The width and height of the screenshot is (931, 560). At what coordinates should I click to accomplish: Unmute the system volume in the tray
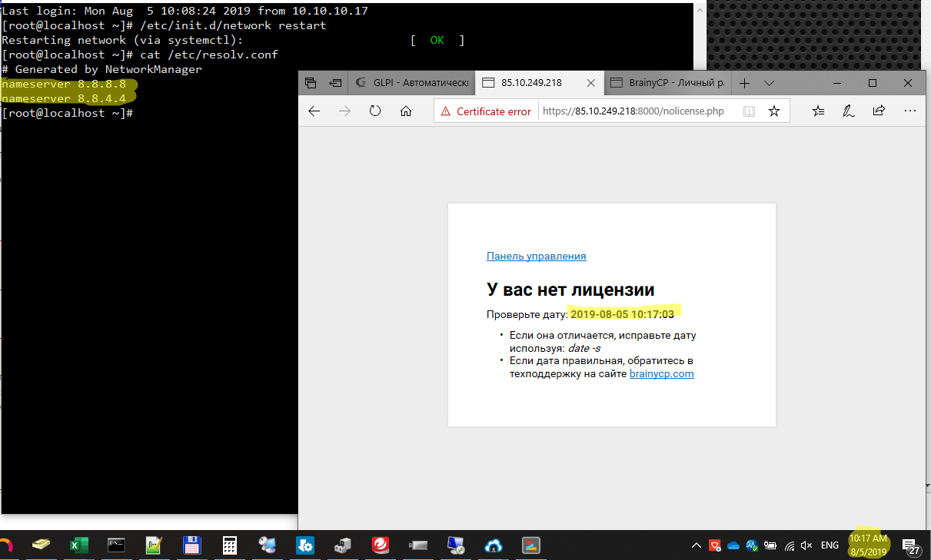(x=805, y=545)
